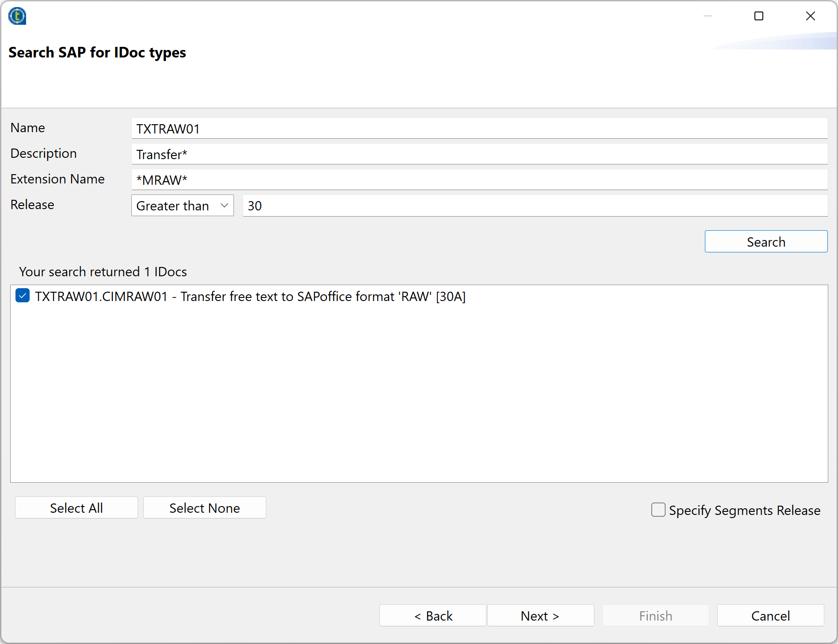Click the Cancel button
The height and width of the screenshot is (644, 838).
coord(770,615)
